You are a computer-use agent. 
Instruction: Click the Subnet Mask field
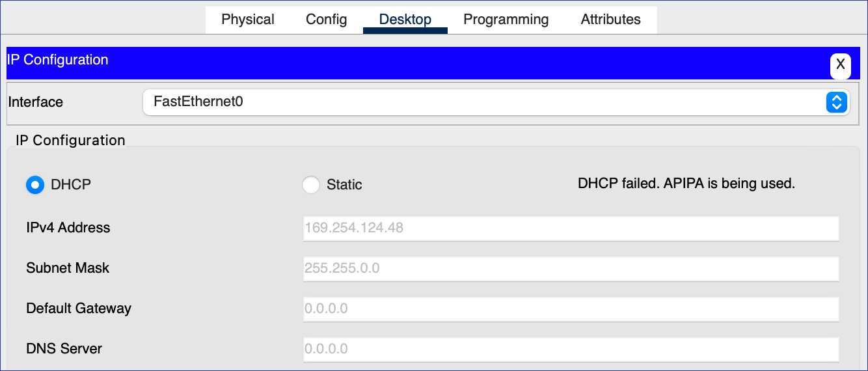point(571,269)
